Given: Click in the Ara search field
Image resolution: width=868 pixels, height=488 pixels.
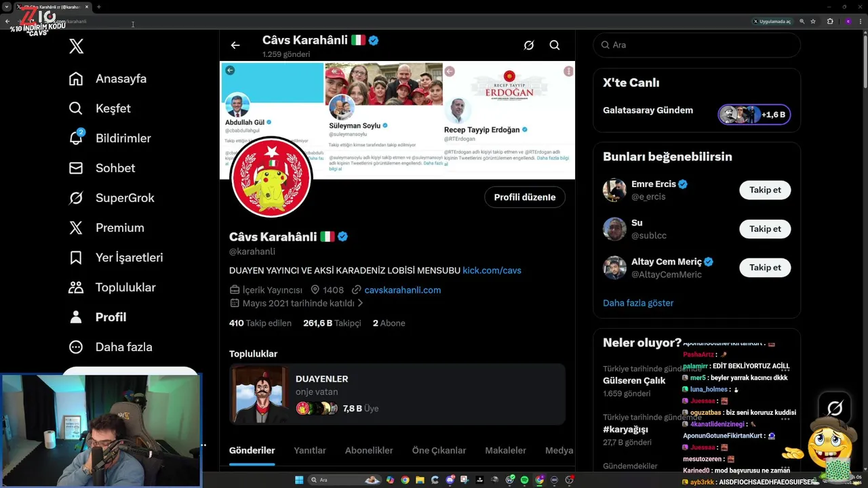Looking at the screenshot, I should (x=696, y=45).
